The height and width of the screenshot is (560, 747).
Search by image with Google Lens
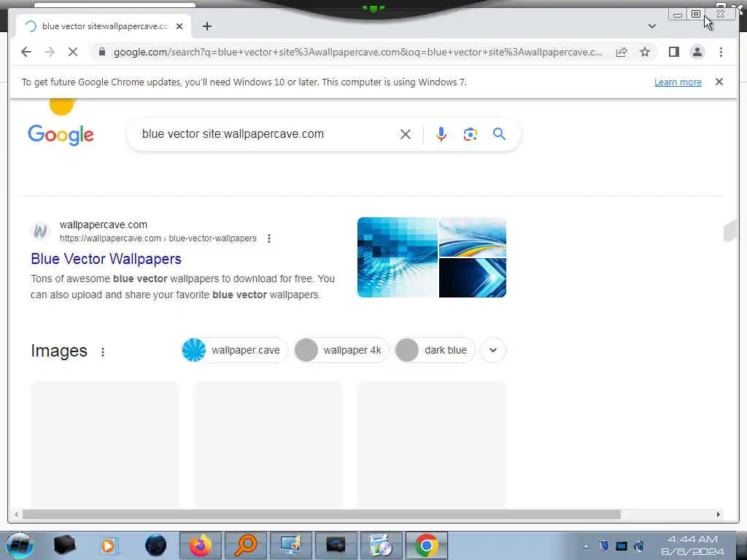point(471,134)
